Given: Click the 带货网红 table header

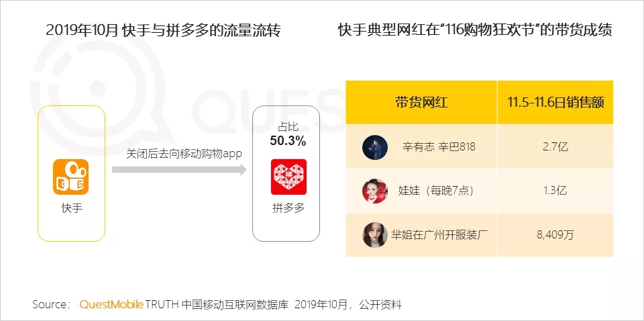Looking at the screenshot, I should [421, 102].
